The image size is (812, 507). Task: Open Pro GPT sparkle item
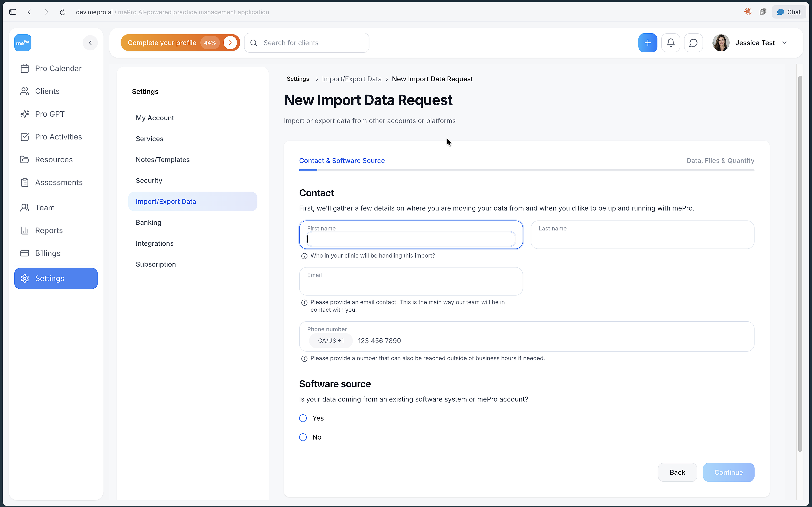(x=56, y=114)
